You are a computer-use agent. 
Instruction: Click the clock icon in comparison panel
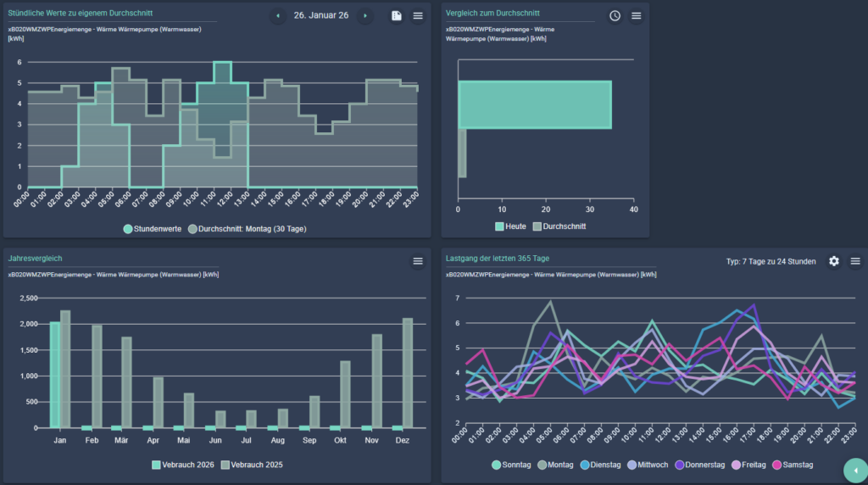pos(615,16)
